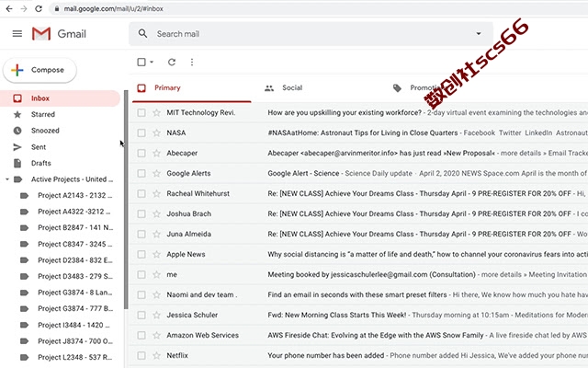The width and height of the screenshot is (588, 368).
Task: Select the Netflix email checkbox
Action: click(141, 356)
